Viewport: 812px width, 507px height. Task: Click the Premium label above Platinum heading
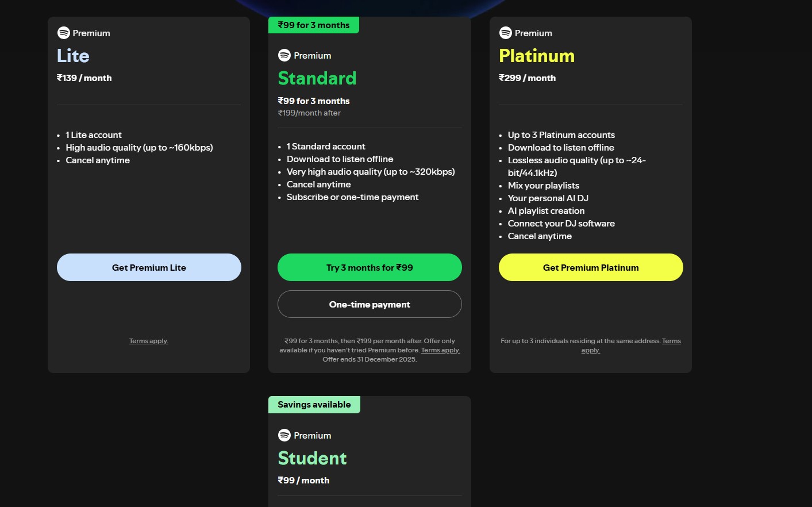pyautogui.click(x=534, y=33)
